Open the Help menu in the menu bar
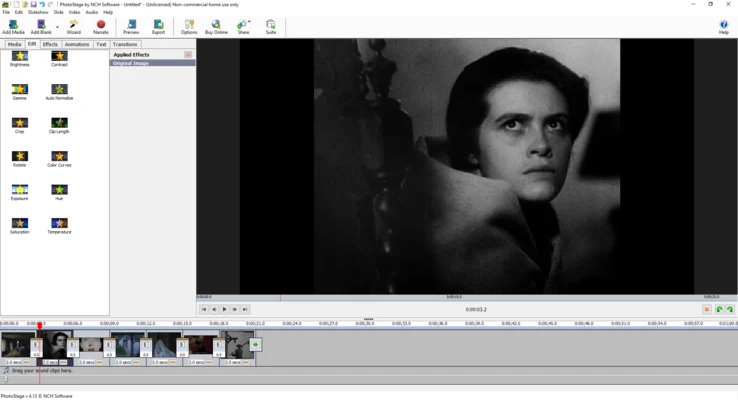 tap(108, 12)
